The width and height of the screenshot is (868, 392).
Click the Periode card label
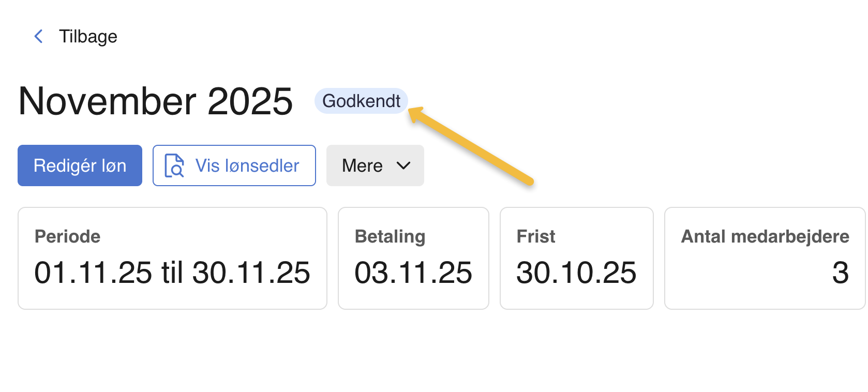[x=67, y=236]
